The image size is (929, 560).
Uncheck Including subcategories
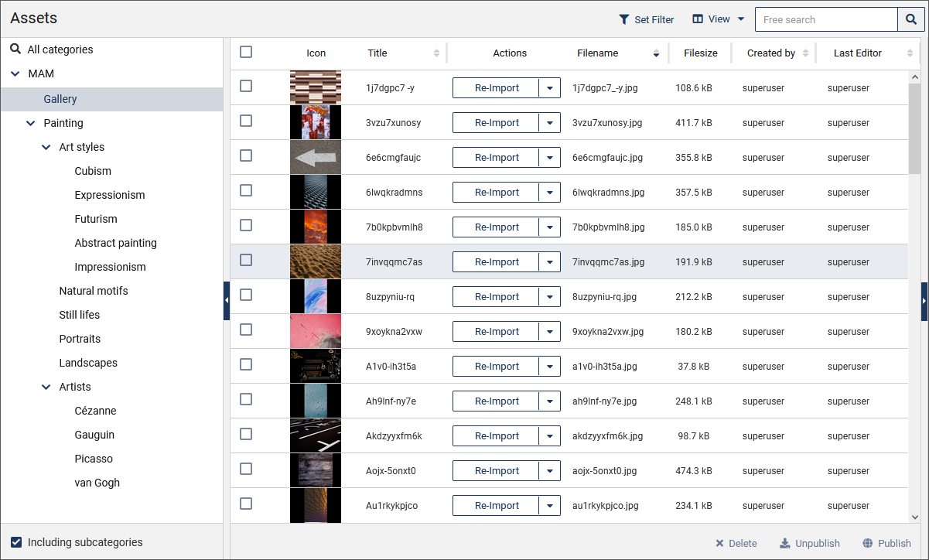click(x=16, y=542)
